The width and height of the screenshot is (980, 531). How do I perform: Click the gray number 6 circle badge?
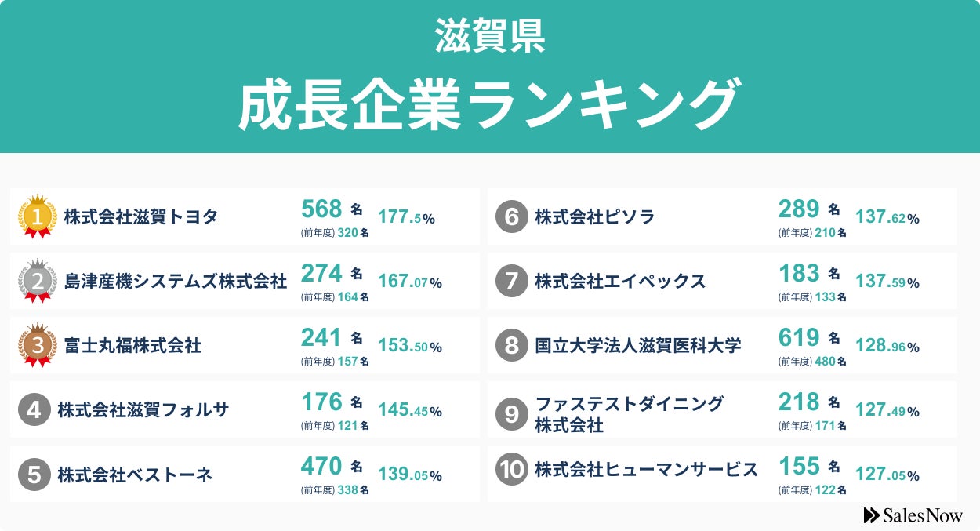tap(511, 216)
